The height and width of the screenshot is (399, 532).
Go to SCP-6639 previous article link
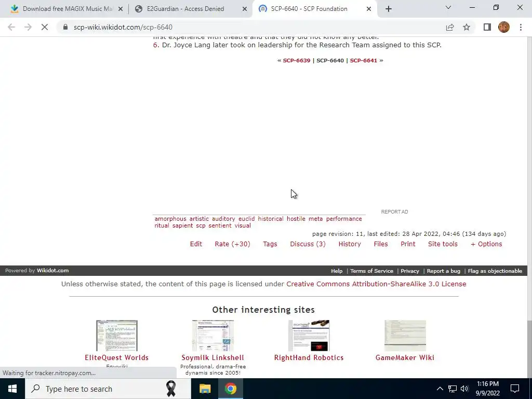297,60
